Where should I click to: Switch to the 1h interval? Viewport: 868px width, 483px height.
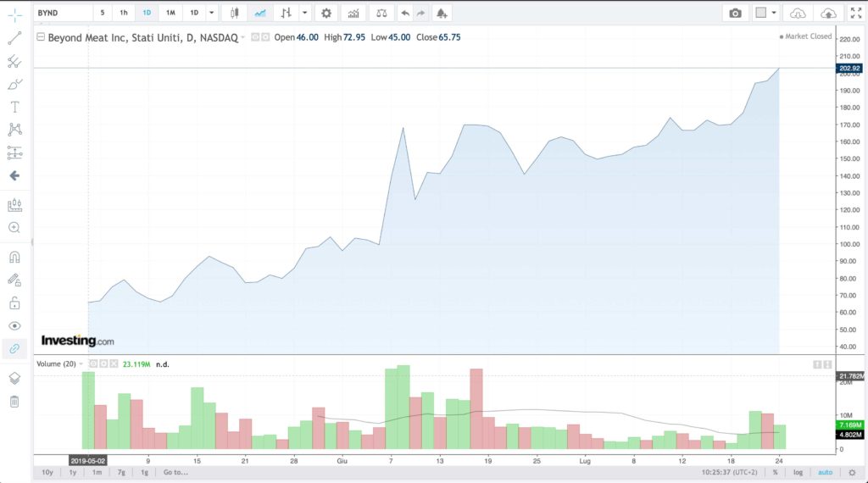tap(124, 13)
